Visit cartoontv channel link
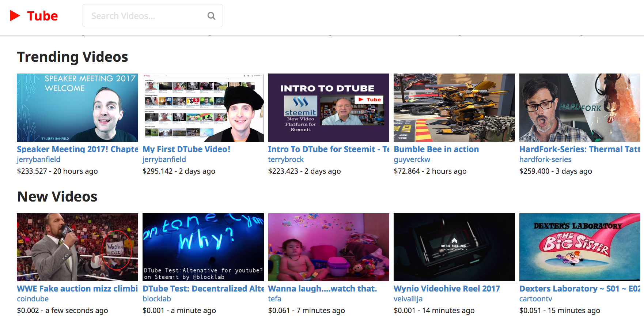 [x=536, y=299]
